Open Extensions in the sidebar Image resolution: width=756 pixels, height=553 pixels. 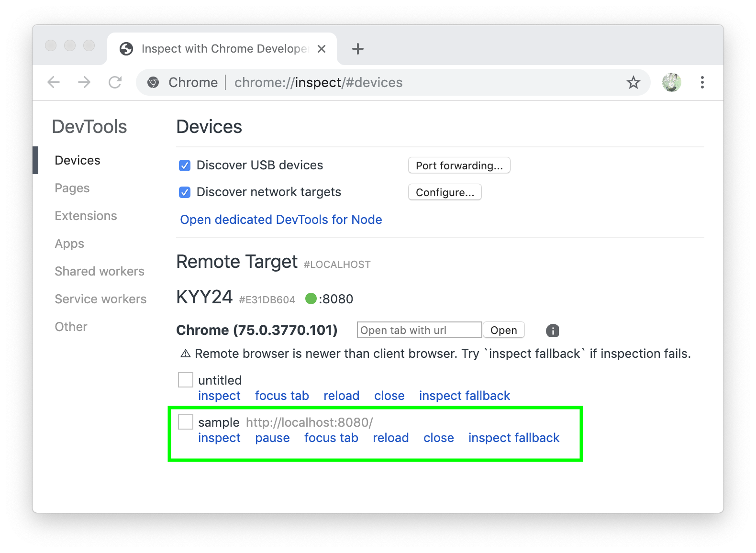point(86,216)
